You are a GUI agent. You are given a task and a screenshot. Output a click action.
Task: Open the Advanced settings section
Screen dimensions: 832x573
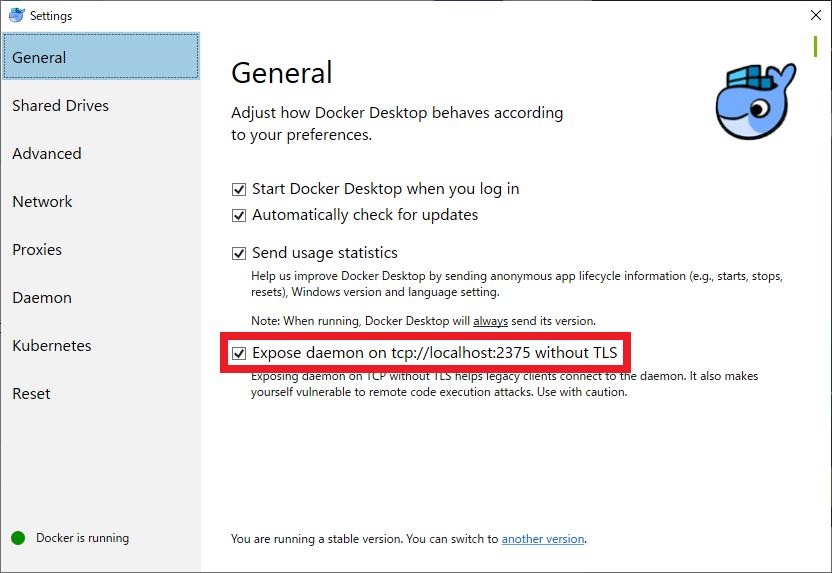click(x=101, y=153)
